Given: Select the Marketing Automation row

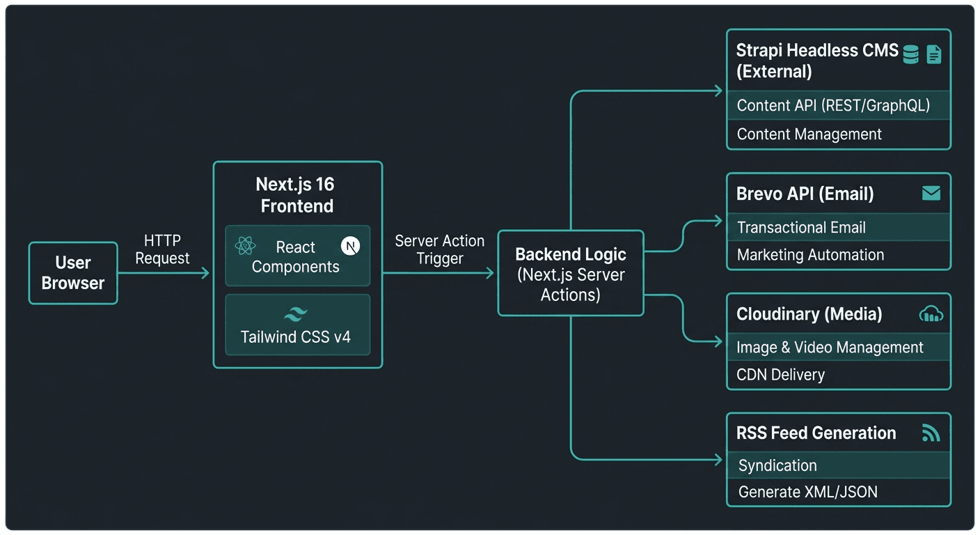Looking at the screenshot, I should 839,255.
